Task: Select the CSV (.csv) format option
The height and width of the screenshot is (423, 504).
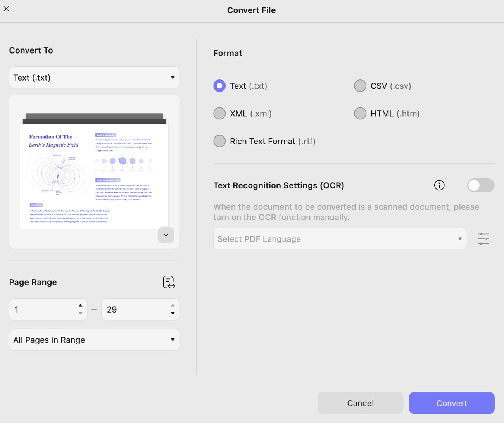Action: click(x=360, y=86)
